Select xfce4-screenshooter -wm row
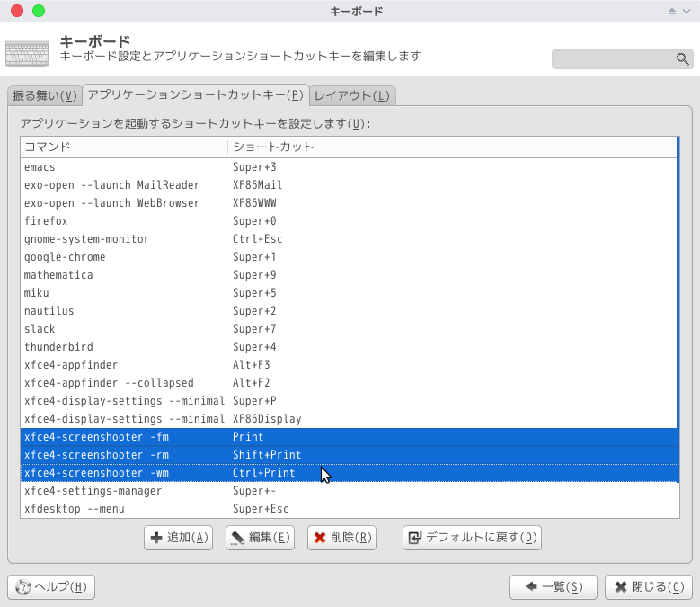Image resolution: width=700 pixels, height=607 pixels. click(350, 472)
